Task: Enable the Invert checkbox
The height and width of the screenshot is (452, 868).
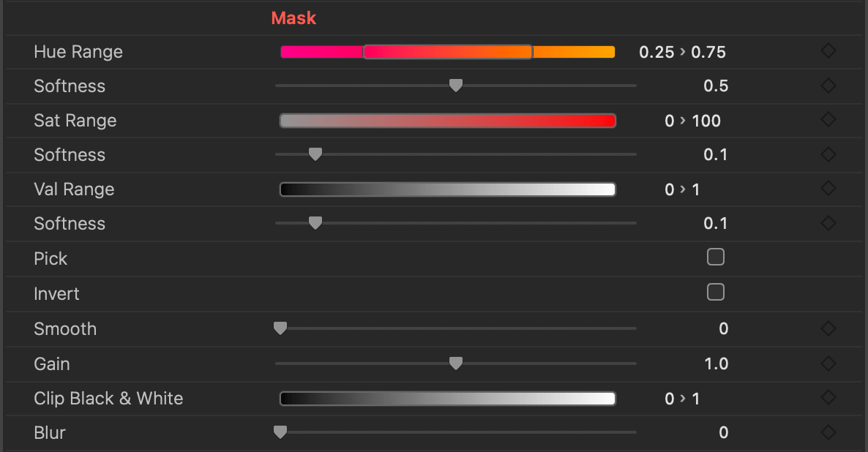Action: 715,293
